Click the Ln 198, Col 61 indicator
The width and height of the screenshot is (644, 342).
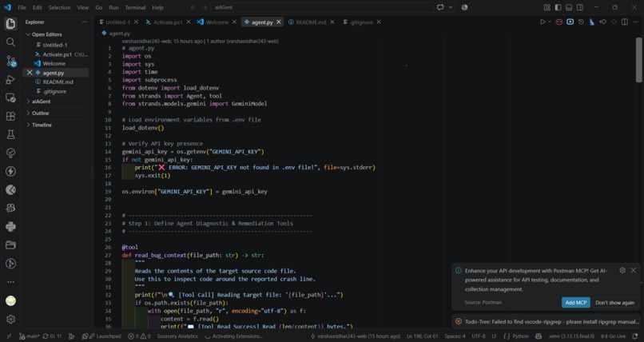422,336
